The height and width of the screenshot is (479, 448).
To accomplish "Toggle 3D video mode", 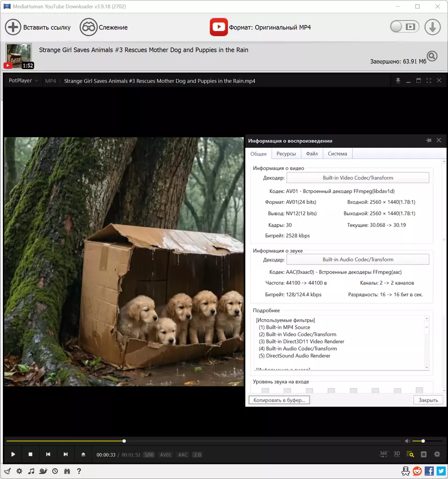I will coord(397,454).
